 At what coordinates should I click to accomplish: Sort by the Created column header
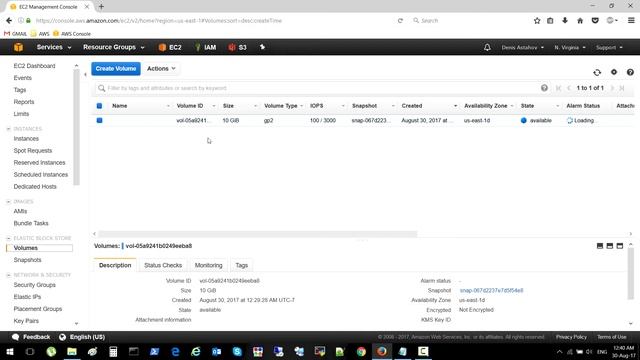pyautogui.click(x=412, y=106)
